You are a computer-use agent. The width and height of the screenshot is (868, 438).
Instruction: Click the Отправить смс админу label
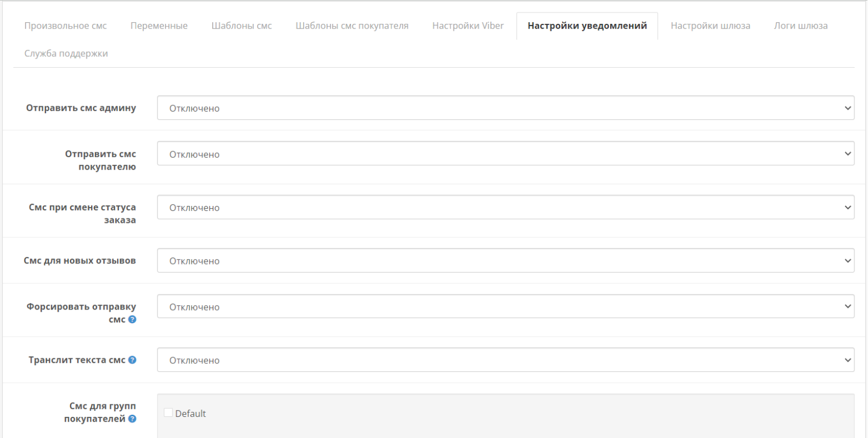[81, 108]
